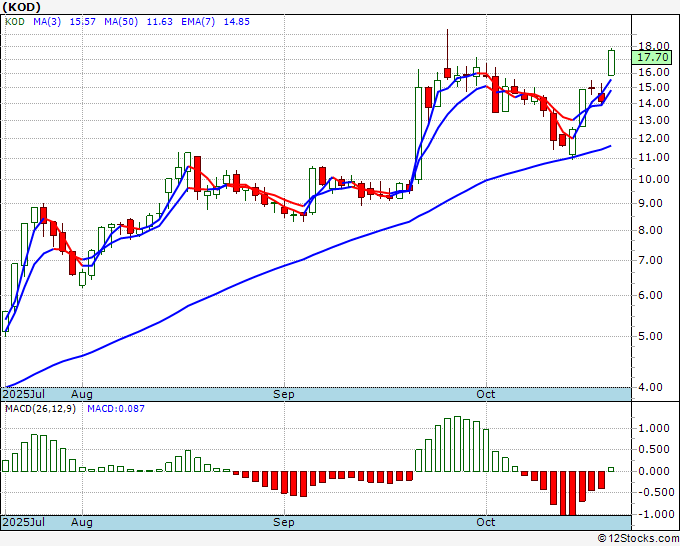Select the MA(50) legend label
Screen dimensions: 680x546
click(121, 22)
